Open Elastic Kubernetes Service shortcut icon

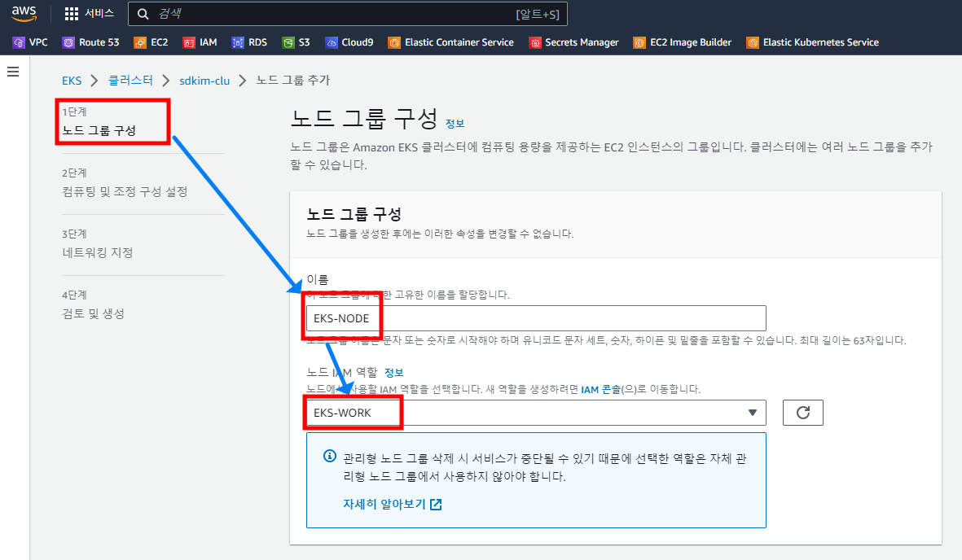point(752,42)
